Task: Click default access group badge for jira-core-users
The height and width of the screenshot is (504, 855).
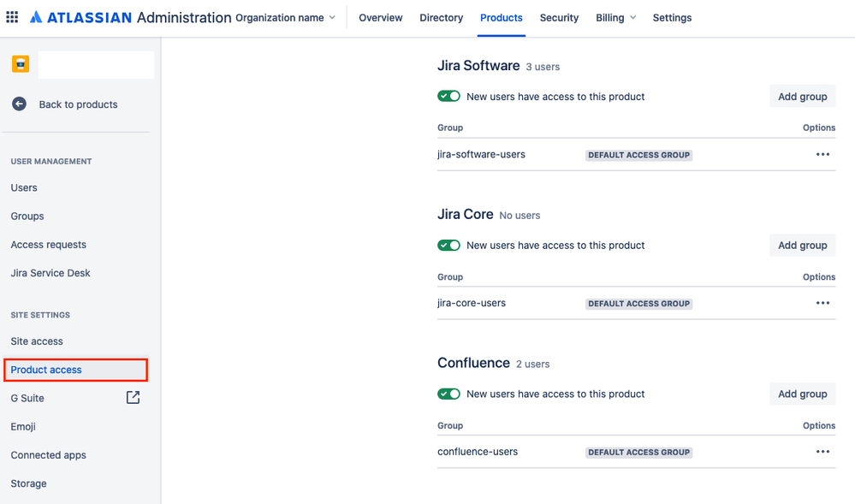Action: pos(639,304)
